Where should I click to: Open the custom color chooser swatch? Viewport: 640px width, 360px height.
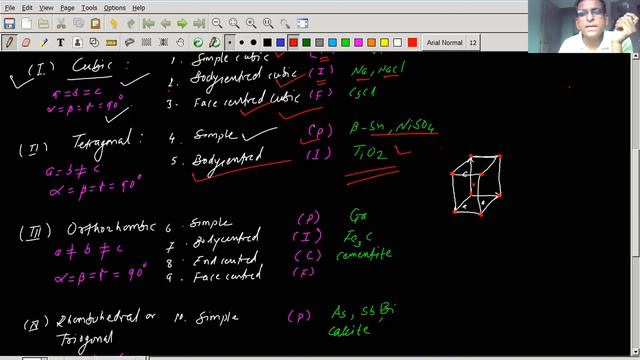coord(412,42)
